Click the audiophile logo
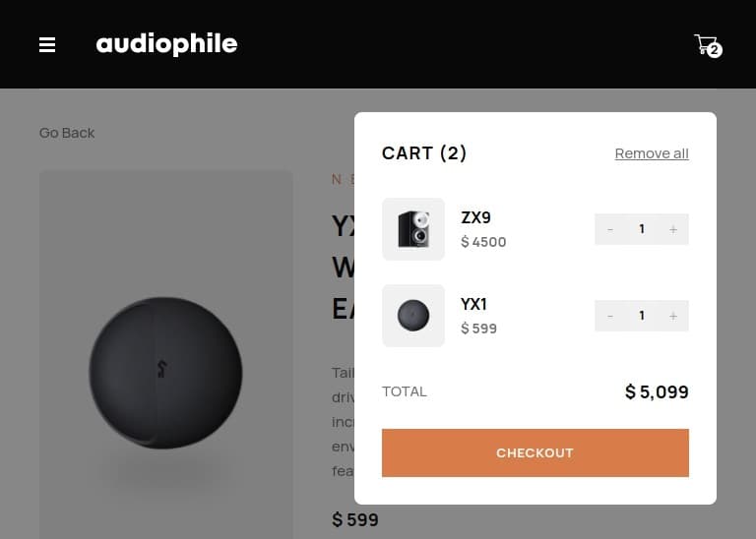 166,44
